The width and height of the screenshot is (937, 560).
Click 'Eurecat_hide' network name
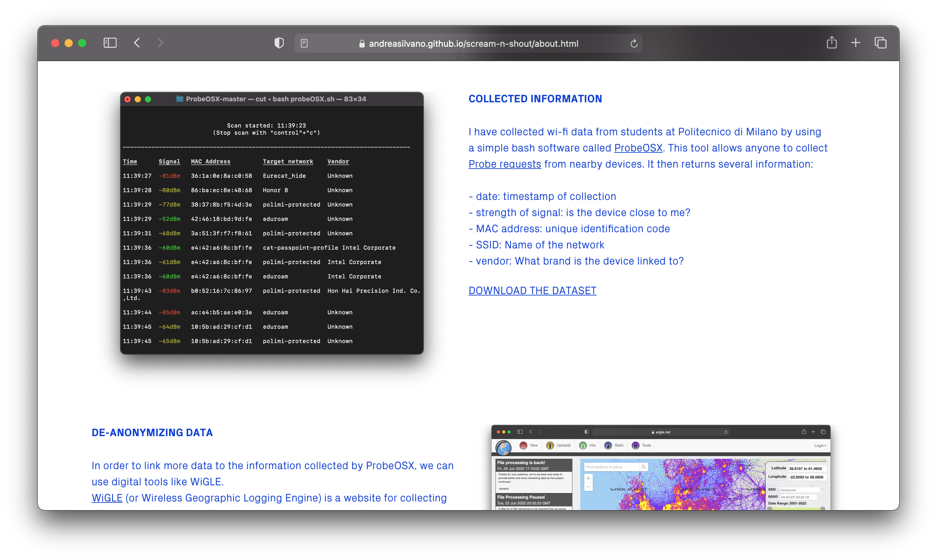coord(284,176)
